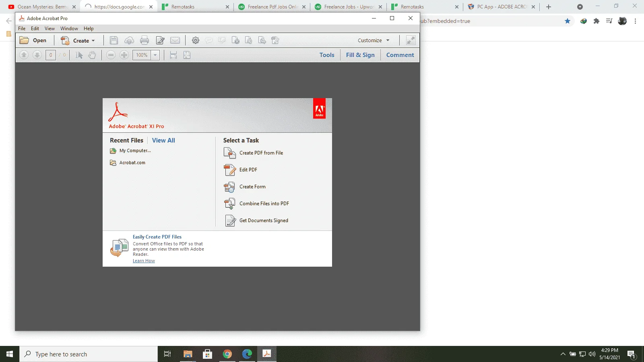
Task: Open the Create dropdown menu
Action: (78, 40)
